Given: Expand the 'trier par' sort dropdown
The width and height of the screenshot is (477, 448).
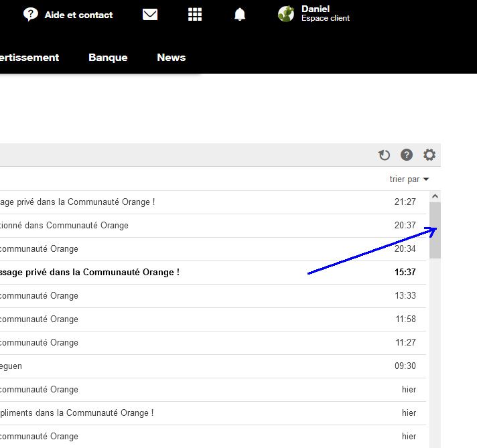Looking at the screenshot, I should (409, 179).
